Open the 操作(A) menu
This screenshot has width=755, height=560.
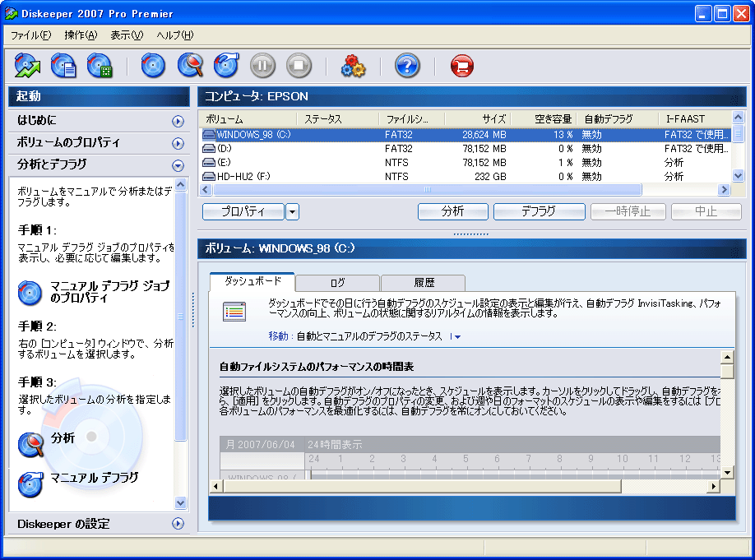(x=81, y=35)
